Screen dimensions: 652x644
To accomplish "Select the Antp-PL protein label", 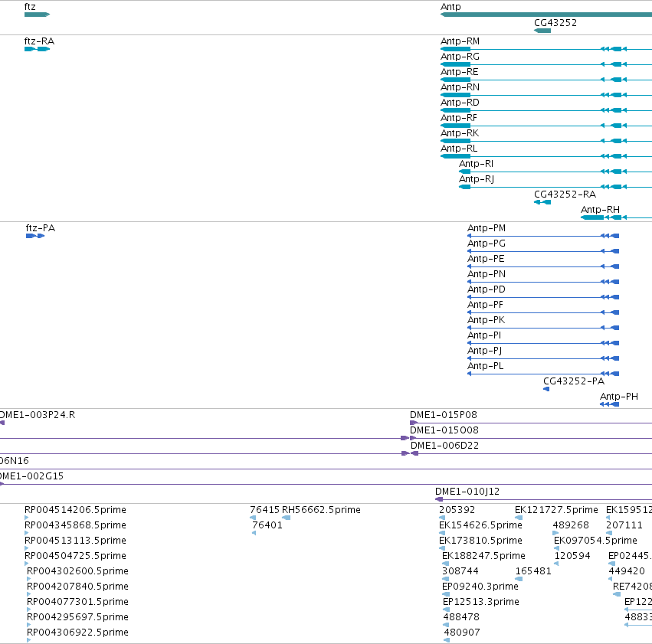I will [486, 366].
